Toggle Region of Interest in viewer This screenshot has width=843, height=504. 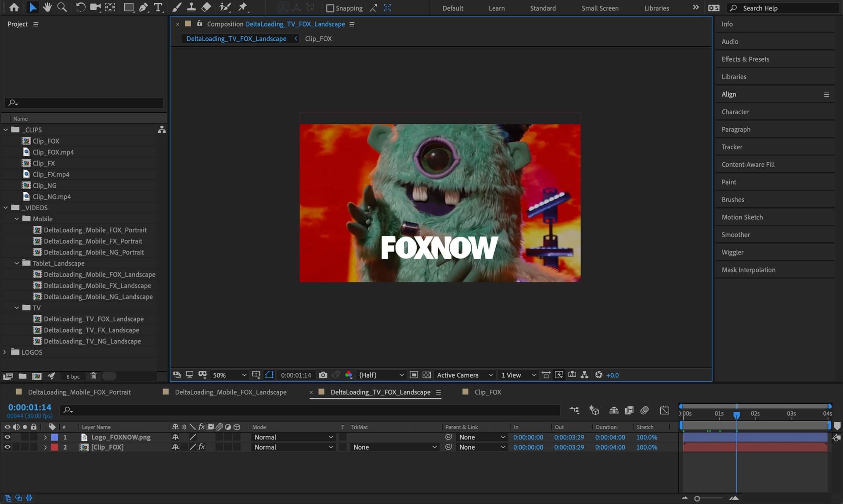tap(414, 375)
